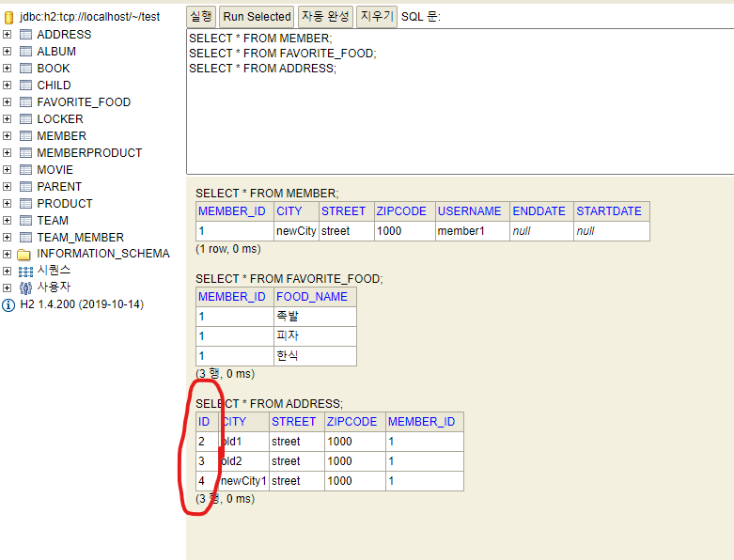
Task: Click the ADDRESS table icon
Action: click(25, 35)
